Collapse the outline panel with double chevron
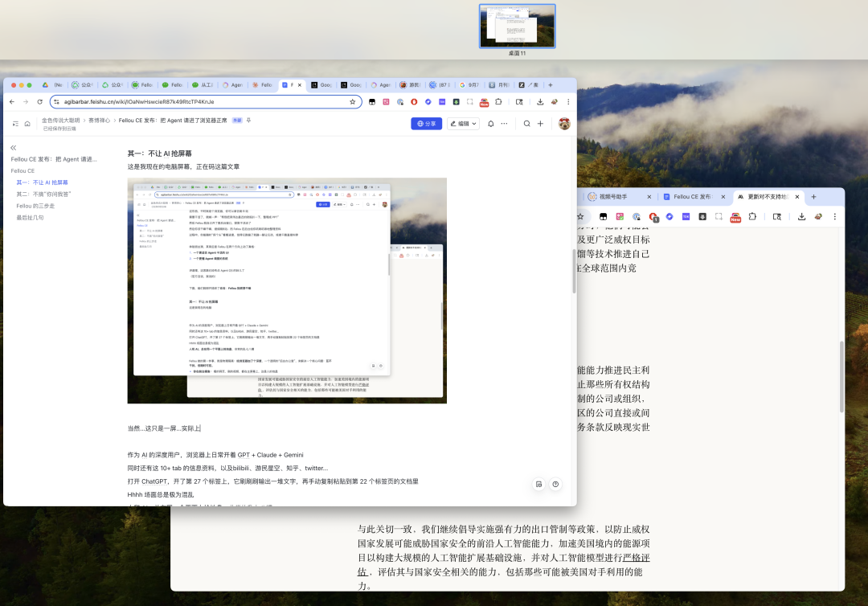868x606 pixels. [x=14, y=148]
